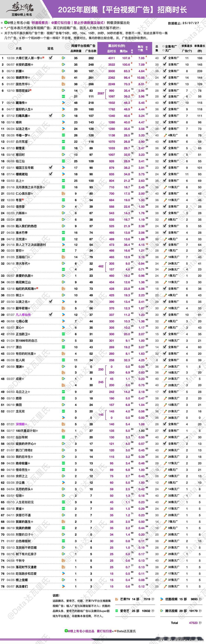Viewport: 206px width, 644px height.
Task: Click the Youku icon in 蛮好的人生 row
Action: coord(63,109)
